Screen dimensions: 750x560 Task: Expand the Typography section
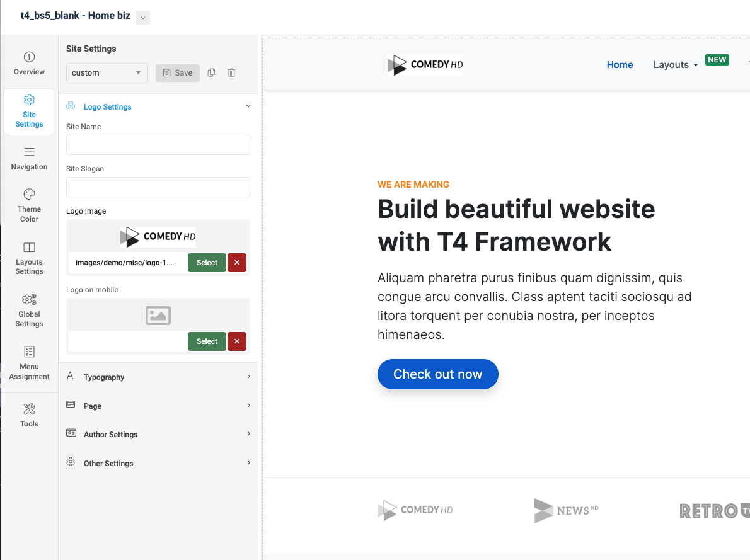pos(249,376)
